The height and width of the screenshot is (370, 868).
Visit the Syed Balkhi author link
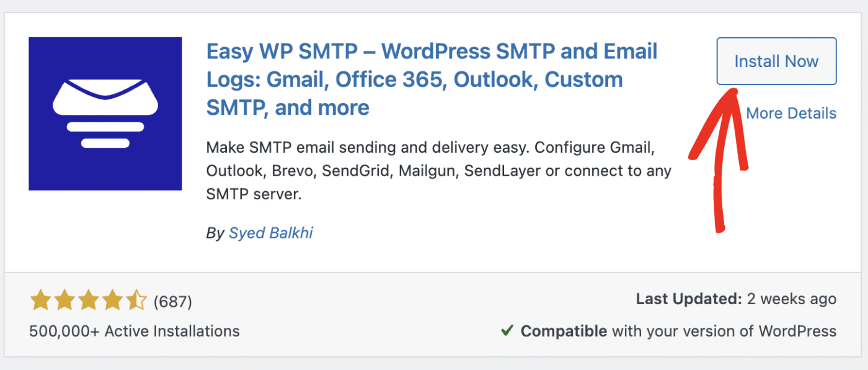[271, 233]
